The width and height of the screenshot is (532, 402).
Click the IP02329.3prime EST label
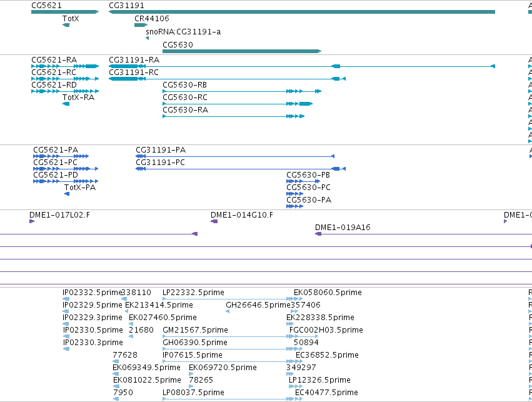click(x=93, y=318)
